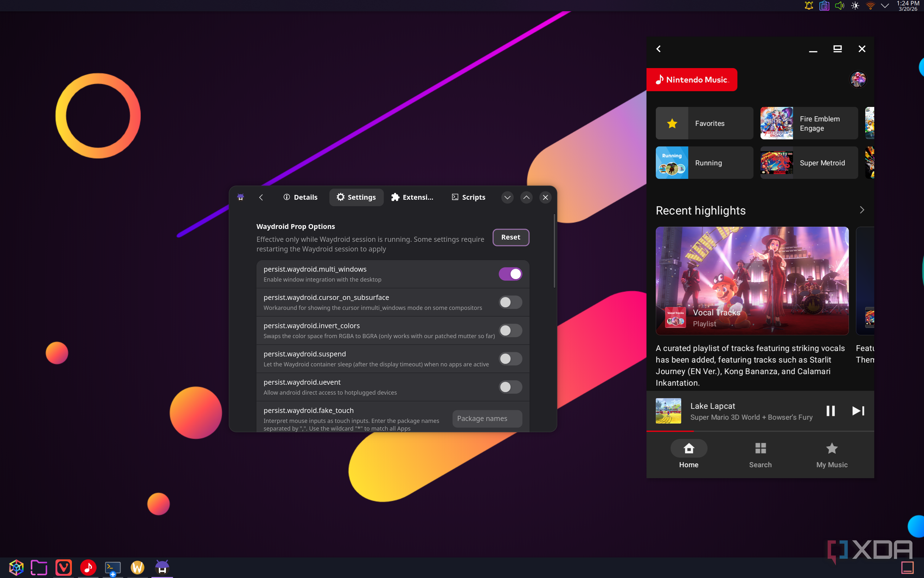Open now playing Lake Lapcat title

click(x=713, y=406)
